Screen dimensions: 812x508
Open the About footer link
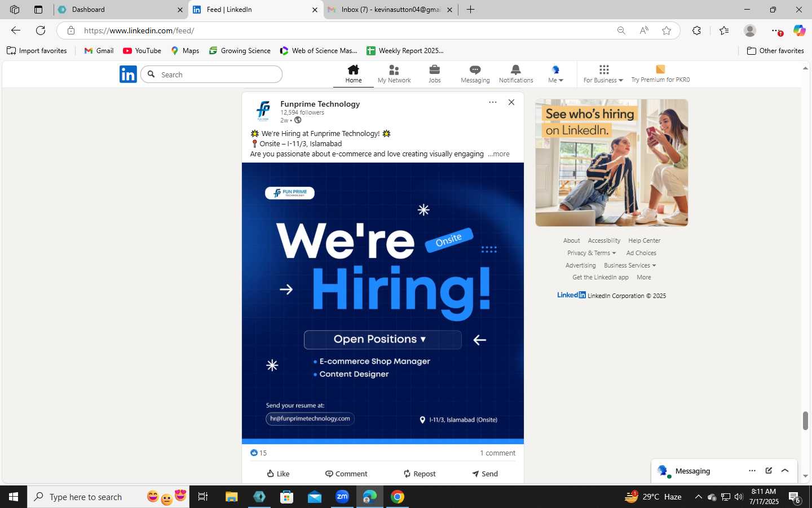pyautogui.click(x=571, y=240)
